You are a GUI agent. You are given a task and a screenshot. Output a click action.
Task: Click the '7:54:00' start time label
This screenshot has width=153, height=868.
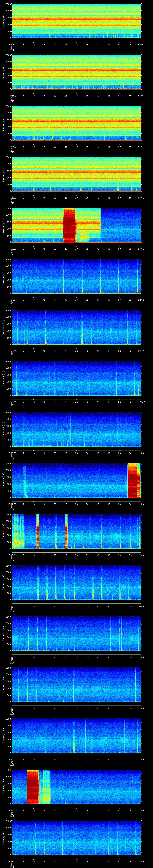click(12, 146)
